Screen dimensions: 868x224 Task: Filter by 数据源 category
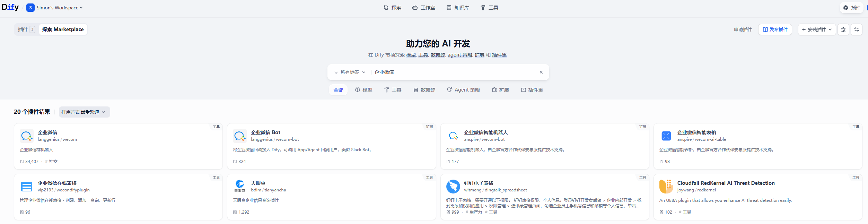point(424,90)
